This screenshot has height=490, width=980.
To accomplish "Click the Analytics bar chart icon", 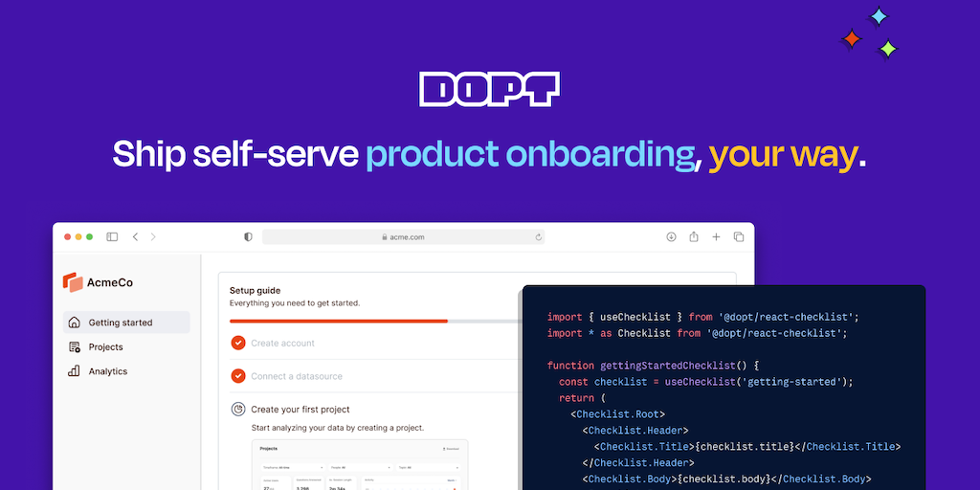I will 75,371.
